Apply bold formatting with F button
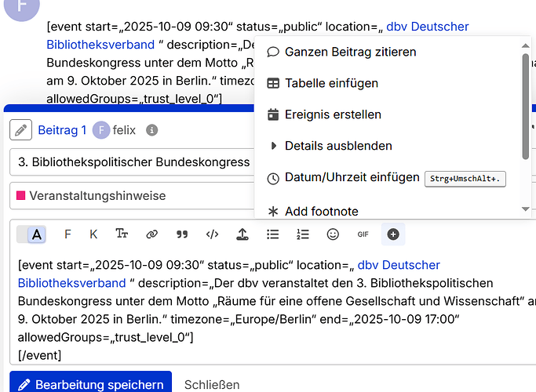Image resolution: width=536 pixels, height=392 pixels. coord(67,234)
